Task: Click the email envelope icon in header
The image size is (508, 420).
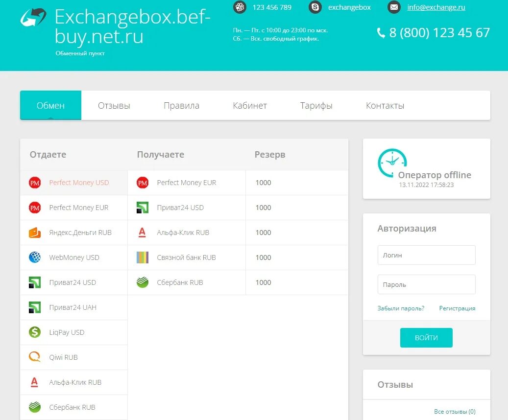Action: click(x=394, y=7)
